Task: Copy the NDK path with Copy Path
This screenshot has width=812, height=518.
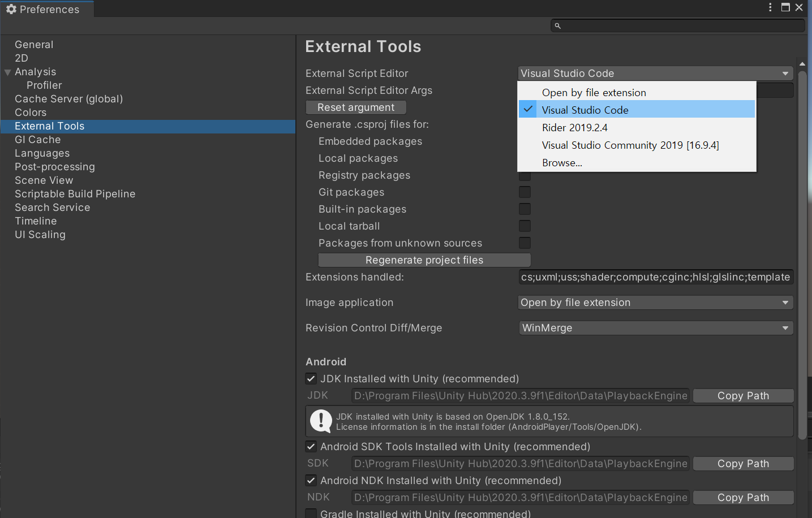Action: [743, 498]
